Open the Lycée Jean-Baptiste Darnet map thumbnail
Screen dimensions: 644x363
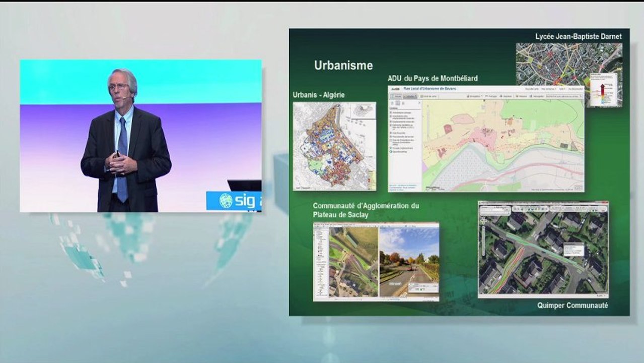569,75
